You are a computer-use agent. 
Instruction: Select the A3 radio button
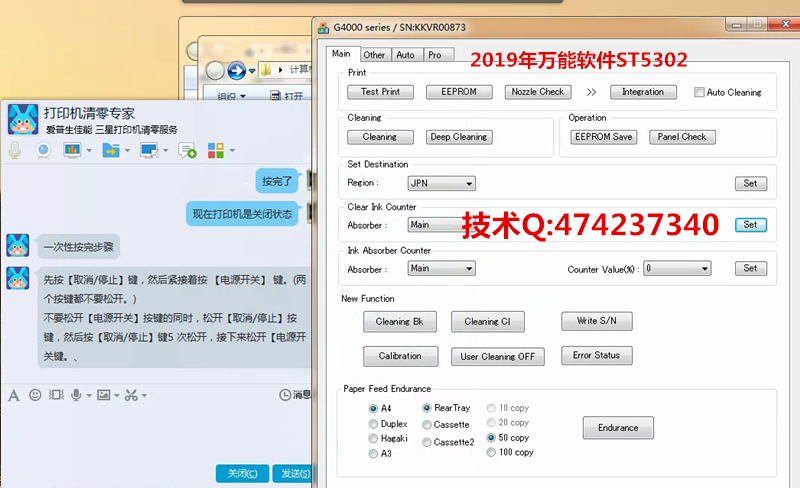[373, 453]
